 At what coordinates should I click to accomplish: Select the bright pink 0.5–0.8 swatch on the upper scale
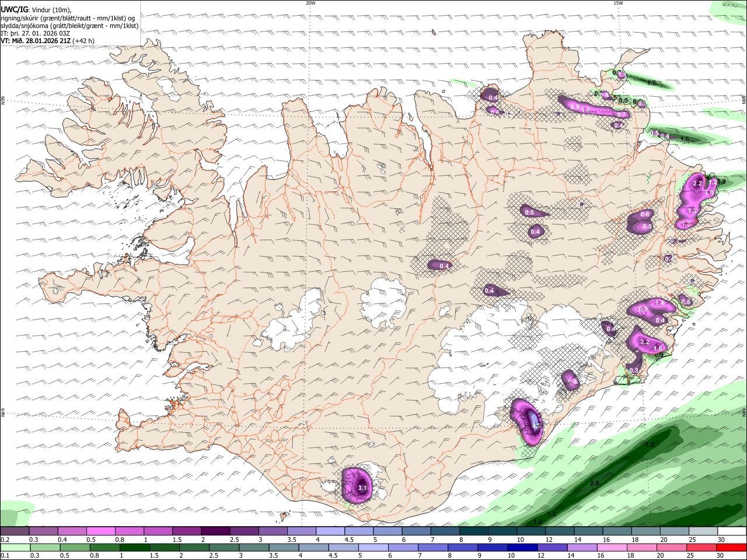tap(101, 531)
